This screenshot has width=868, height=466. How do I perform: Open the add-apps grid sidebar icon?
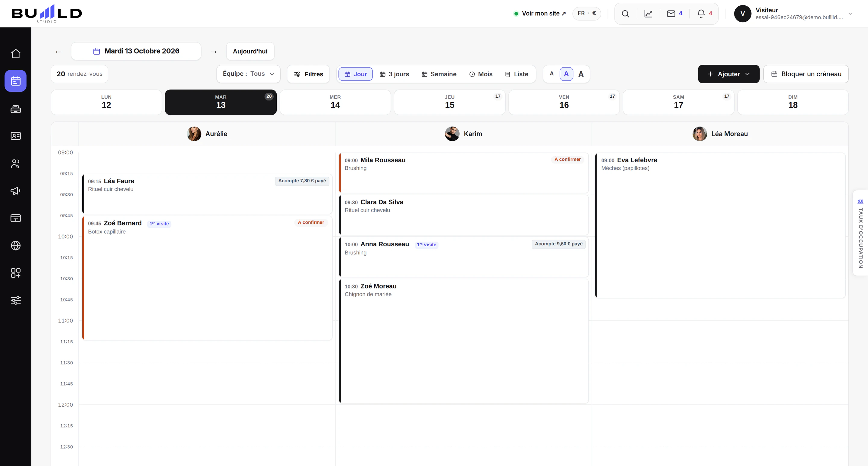[15, 273]
